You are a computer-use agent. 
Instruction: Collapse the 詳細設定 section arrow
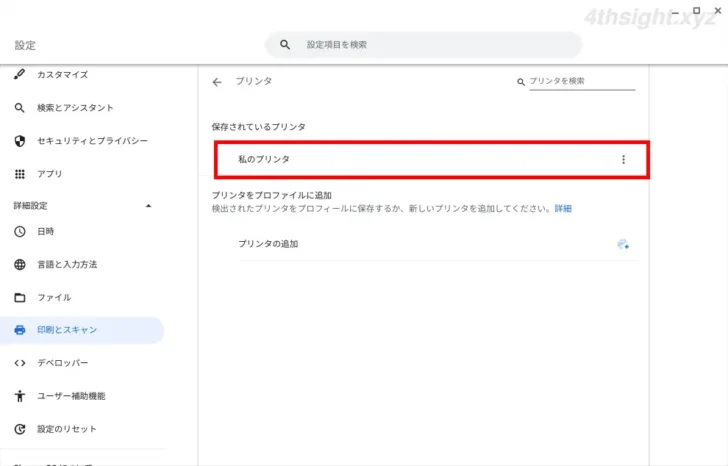[148, 206]
